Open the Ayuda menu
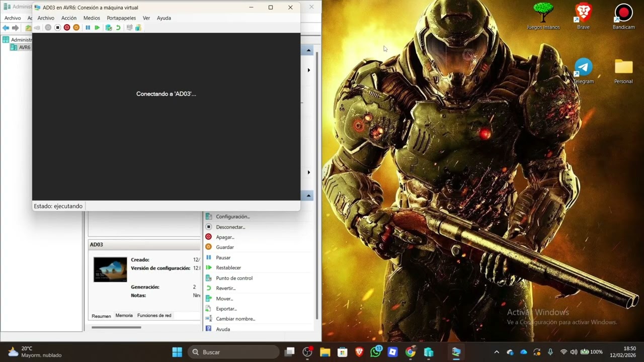This screenshot has height=362, width=644. coord(164,18)
